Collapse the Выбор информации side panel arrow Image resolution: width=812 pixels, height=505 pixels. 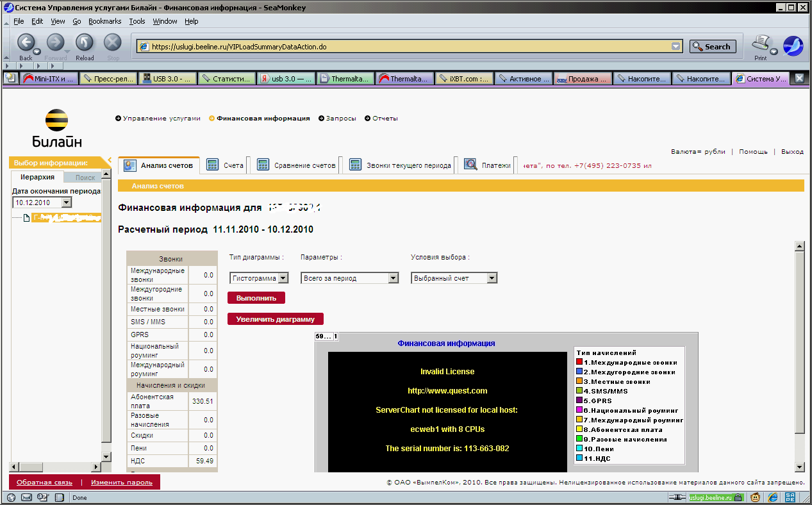(x=109, y=161)
